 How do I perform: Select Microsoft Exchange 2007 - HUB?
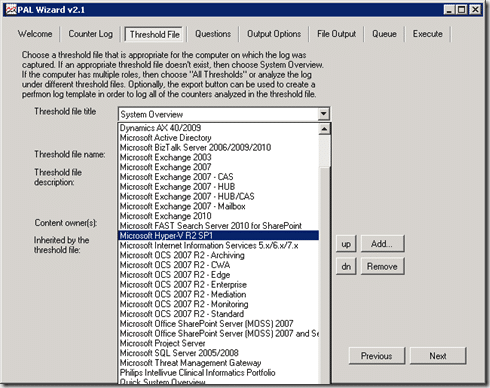coord(218,187)
